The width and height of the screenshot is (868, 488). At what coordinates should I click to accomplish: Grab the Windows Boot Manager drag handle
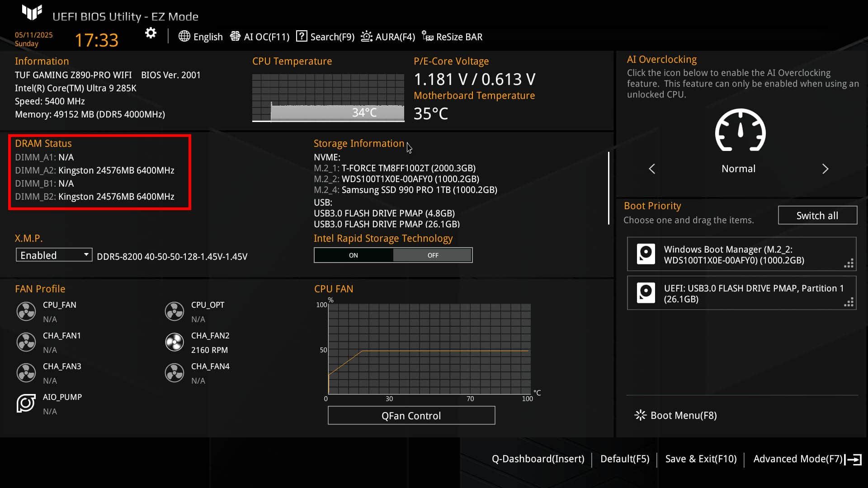849,263
